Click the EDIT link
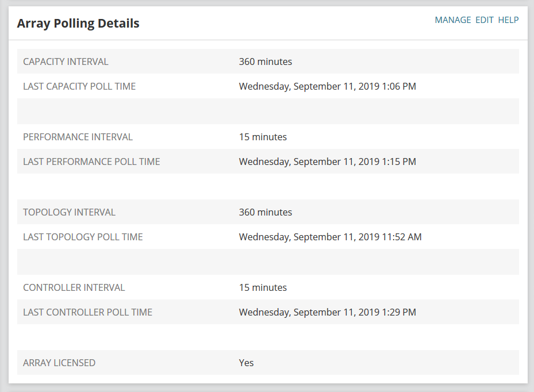 click(x=485, y=20)
